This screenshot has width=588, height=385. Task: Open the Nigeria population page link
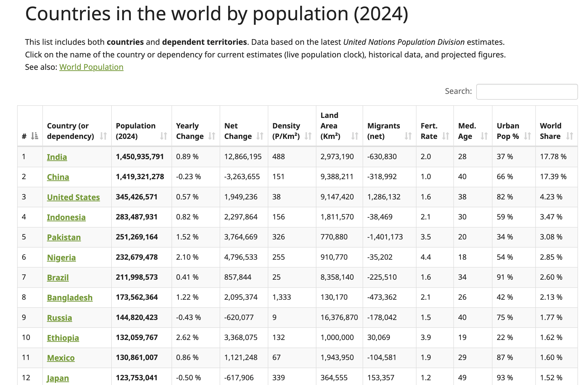61,258
